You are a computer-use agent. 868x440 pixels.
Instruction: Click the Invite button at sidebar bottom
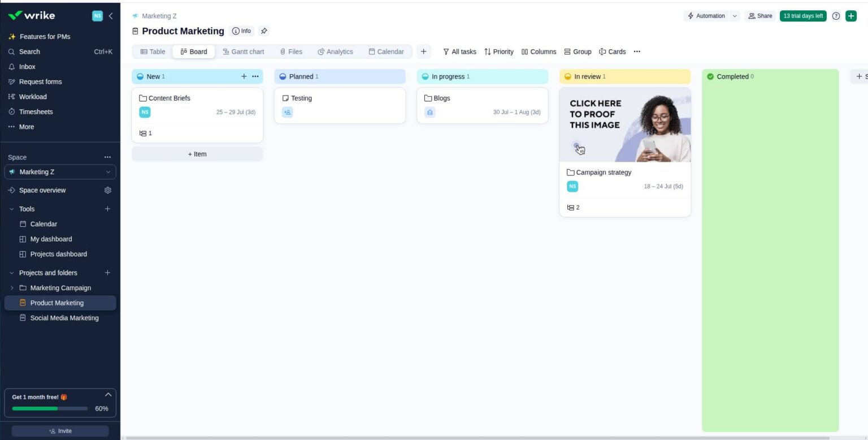(60, 430)
